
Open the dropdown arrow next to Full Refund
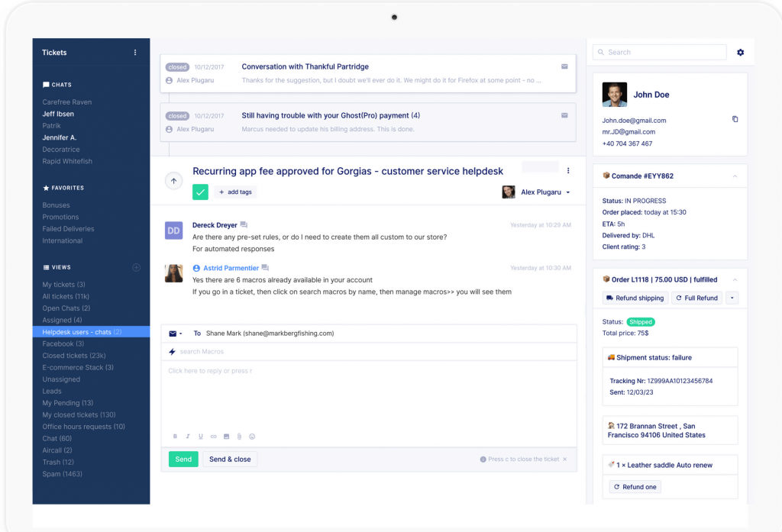tap(732, 298)
